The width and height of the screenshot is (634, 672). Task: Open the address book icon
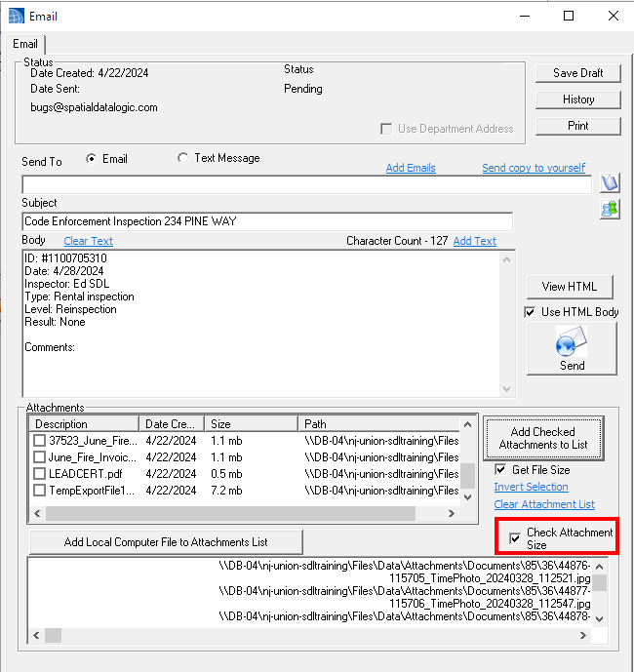coord(610,183)
